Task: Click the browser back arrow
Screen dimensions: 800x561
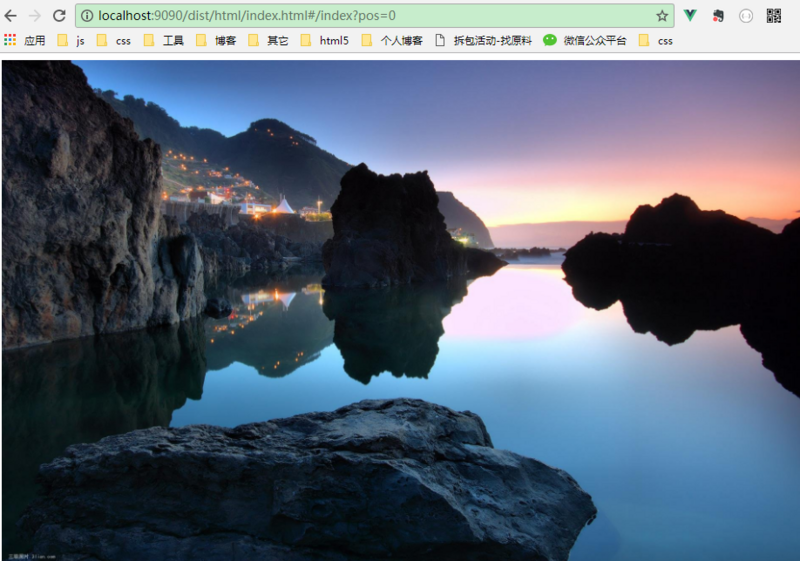Action: 10,16
